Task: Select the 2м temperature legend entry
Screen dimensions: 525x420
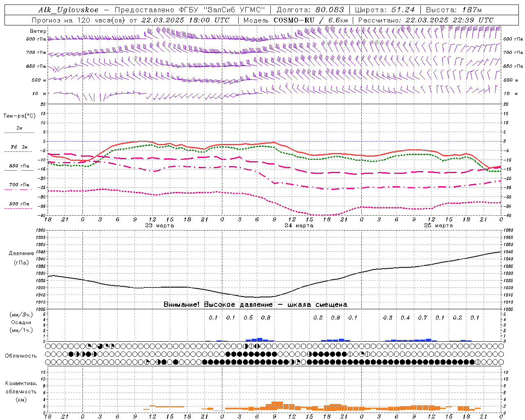Action: pos(19,128)
